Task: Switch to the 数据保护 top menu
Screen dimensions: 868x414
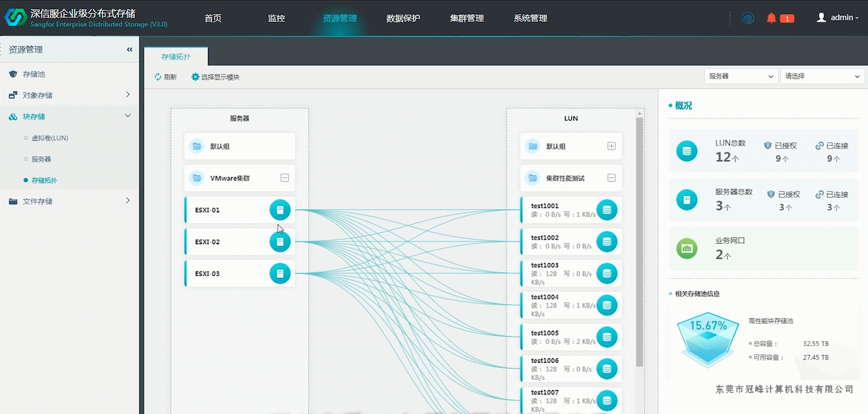Action: [403, 18]
